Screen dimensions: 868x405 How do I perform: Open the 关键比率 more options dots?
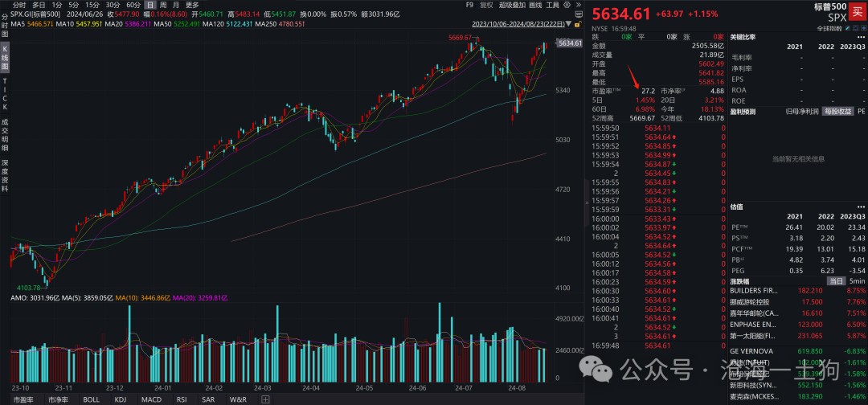point(859,37)
